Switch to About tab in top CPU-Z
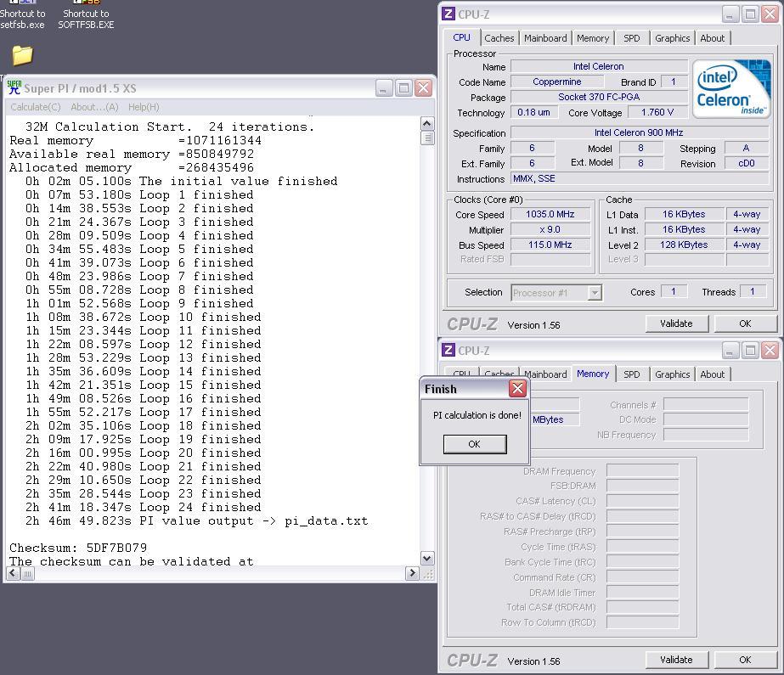The height and width of the screenshot is (675, 784). pyautogui.click(x=712, y=38)
